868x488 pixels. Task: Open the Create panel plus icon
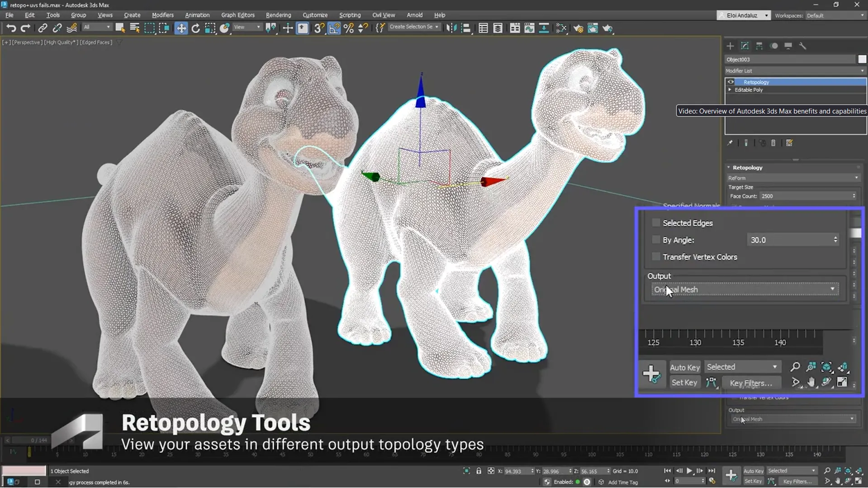[x=730, y=46]
